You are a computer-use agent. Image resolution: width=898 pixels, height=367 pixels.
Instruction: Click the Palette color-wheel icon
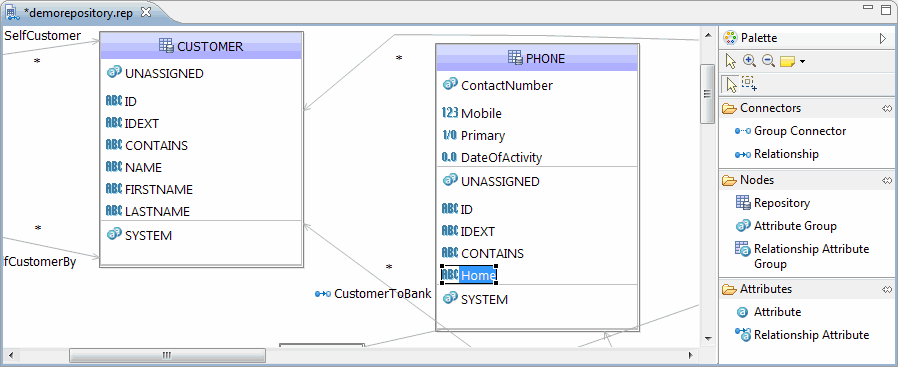pos(730,38)
